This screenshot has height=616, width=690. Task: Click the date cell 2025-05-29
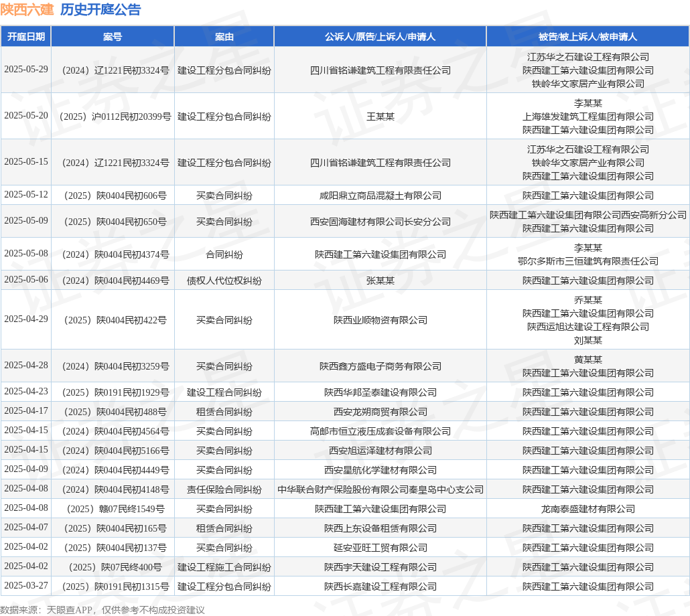click(26, 70)
